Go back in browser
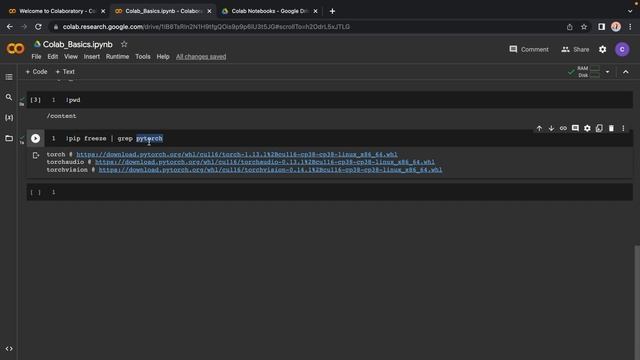The image size is (640, 360). coord(9,27)
